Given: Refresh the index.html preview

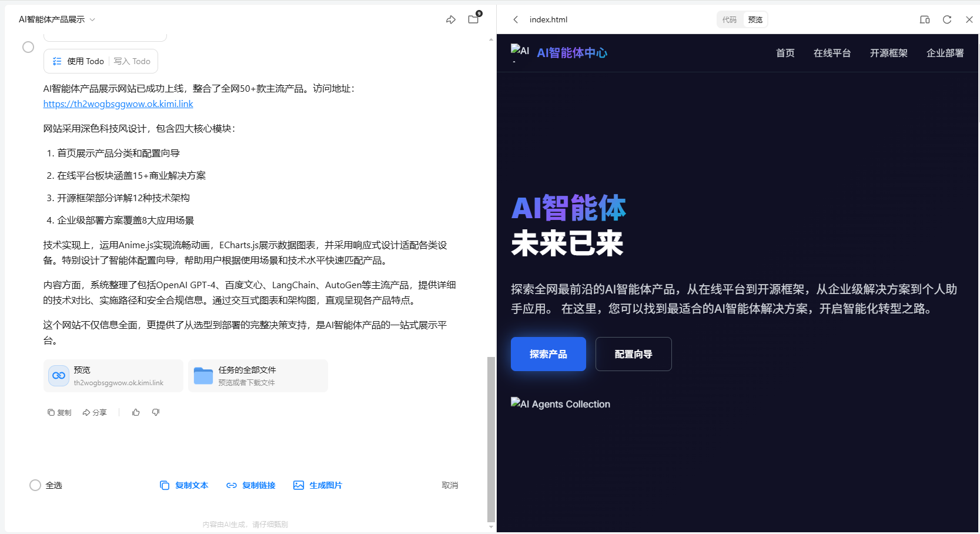Looking at the screenshot, I should click(x=946, y=19).
